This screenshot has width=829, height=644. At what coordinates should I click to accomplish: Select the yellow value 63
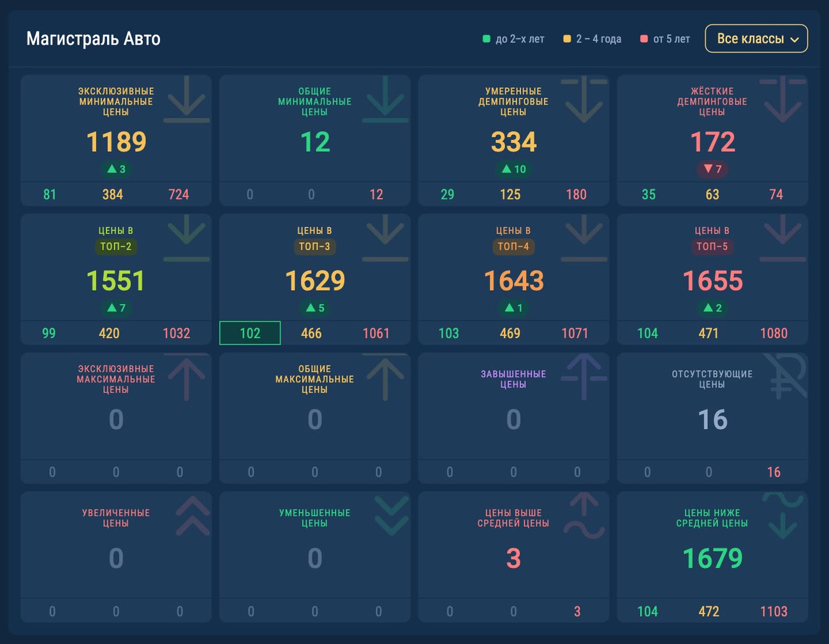(712, 194)
